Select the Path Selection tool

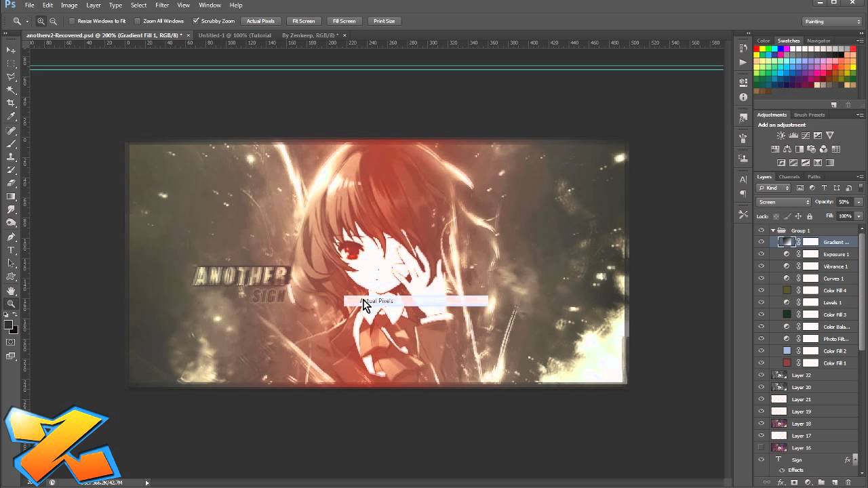[11, 263]
